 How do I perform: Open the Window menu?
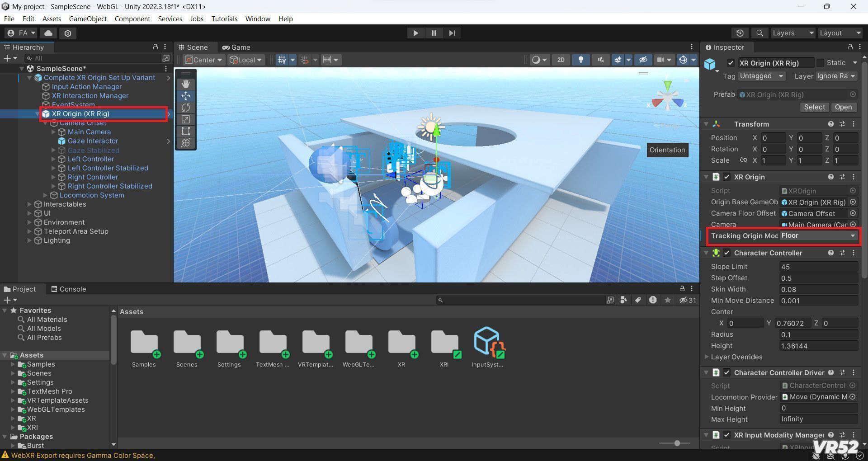(258, 19)
